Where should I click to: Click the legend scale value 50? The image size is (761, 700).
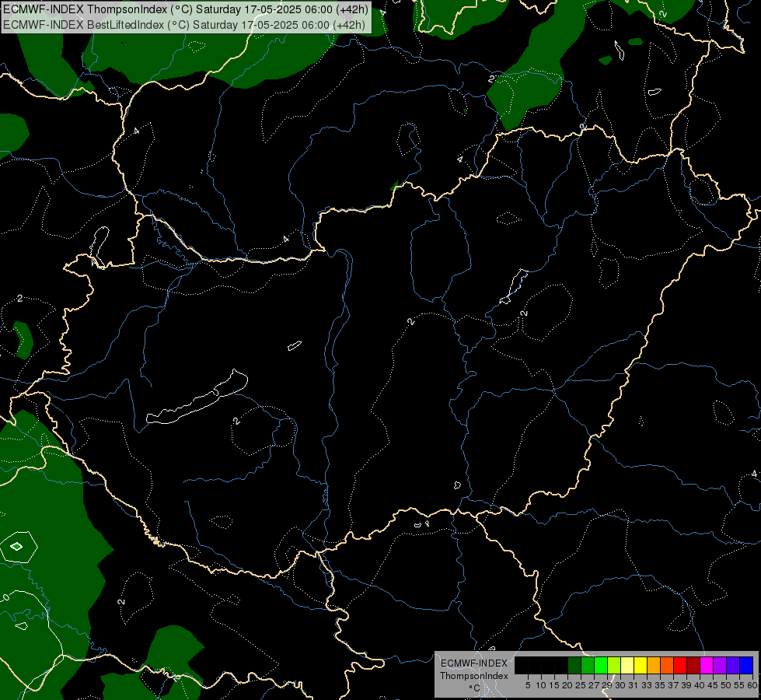pos(727,685)
